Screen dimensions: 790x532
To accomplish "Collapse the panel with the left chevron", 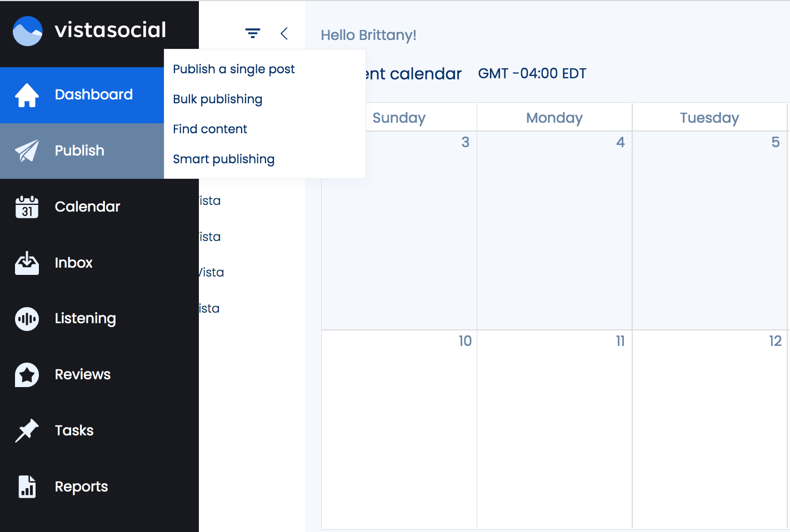I will 284,33.
